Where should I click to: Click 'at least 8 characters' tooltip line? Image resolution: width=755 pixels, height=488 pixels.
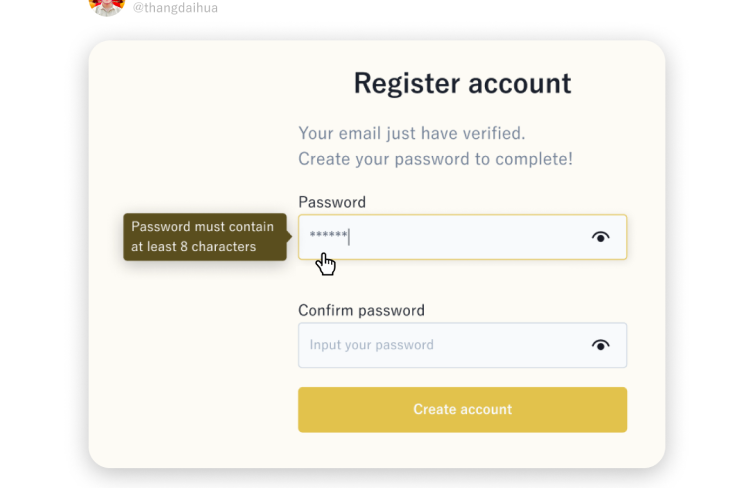pos(194,247)
